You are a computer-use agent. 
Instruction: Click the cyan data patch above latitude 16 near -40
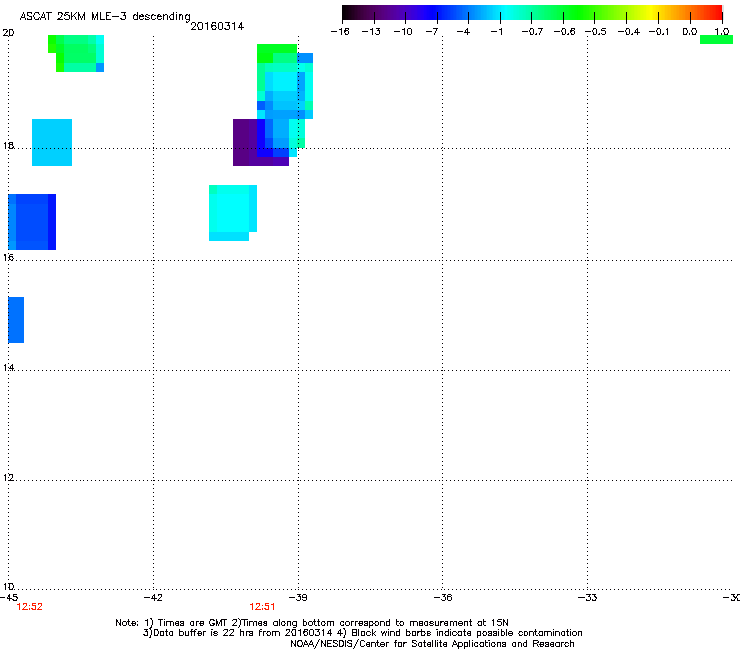point(233,212)
